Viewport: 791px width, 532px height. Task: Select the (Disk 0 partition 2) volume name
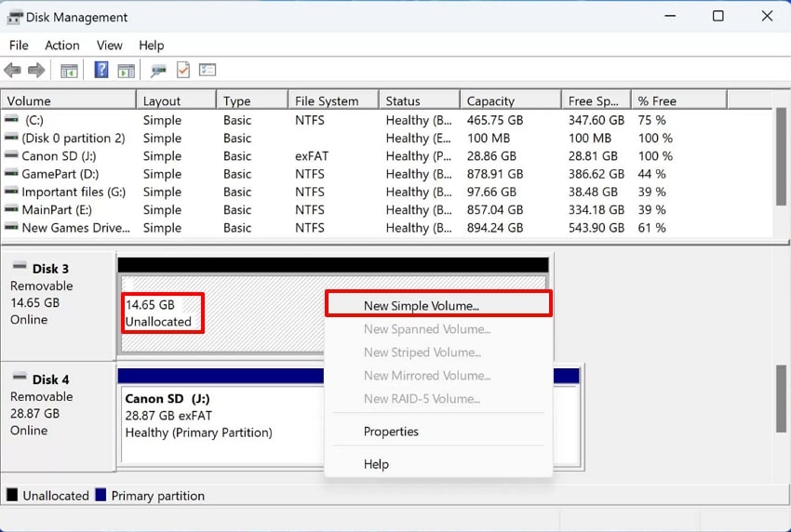pyautogui.click(x=74, y=139)
